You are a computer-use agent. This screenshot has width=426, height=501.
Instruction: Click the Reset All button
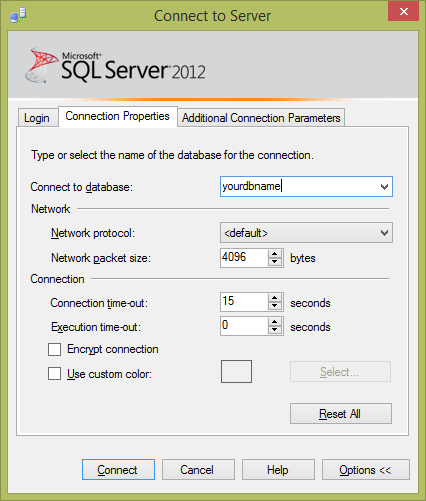pos(341,414)
